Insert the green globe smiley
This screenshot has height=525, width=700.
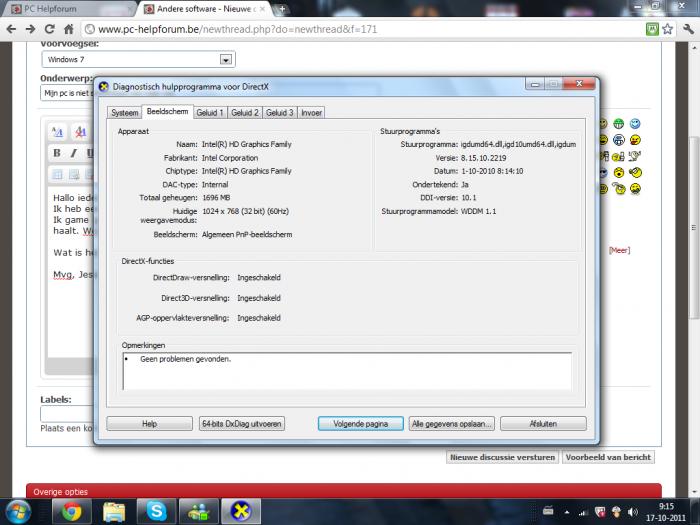[618, 124]
